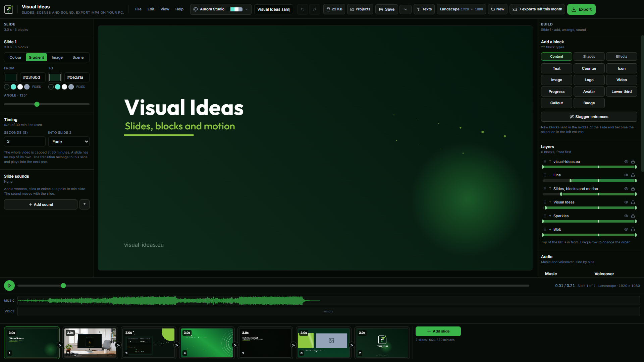Upload a sound file icon button
Image resolution: width=644 pixels, height=362 pixels.
85,204
